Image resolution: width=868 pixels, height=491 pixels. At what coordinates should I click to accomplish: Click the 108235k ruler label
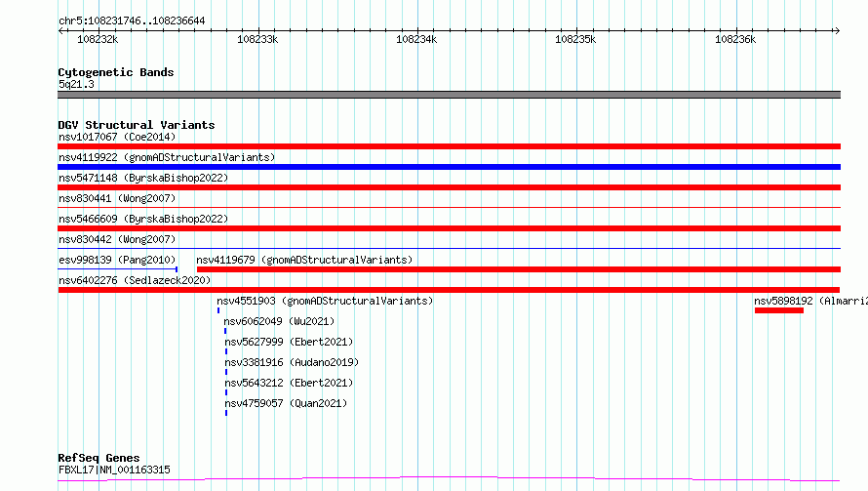(x=575, y=39)
